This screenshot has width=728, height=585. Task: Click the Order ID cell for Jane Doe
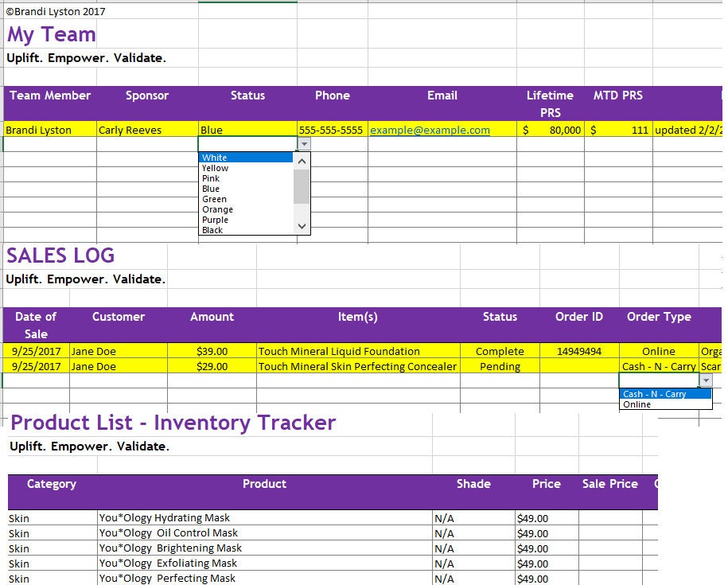point(579,351)
